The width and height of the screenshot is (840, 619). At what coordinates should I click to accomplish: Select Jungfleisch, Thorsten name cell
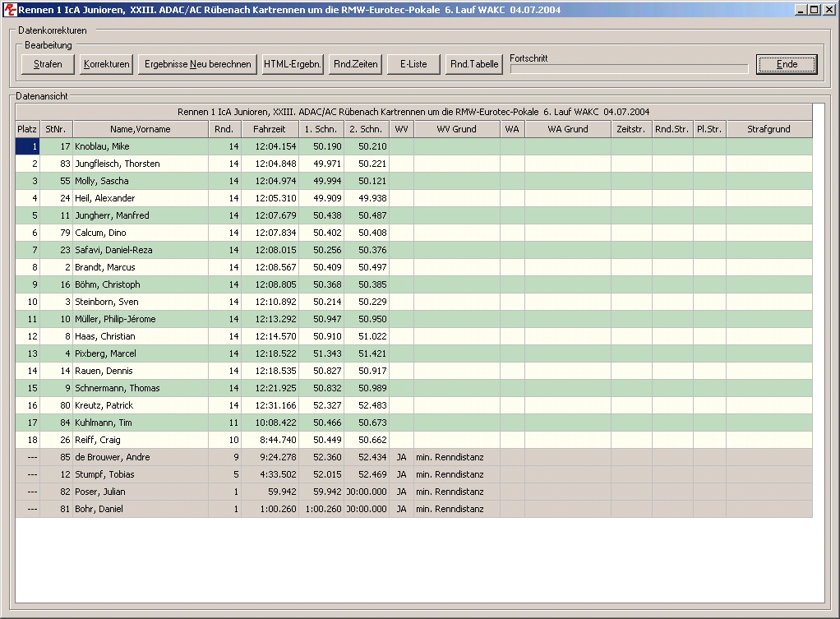point(140,164)
